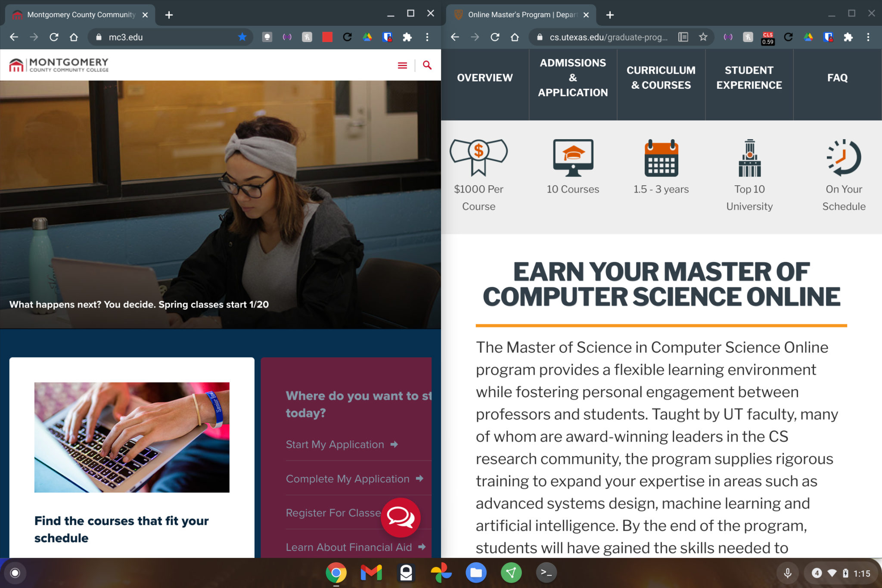Click the Top 10 University tower icon
The width and height of the screenshot is (882, 588).
[x=750, y=158]
